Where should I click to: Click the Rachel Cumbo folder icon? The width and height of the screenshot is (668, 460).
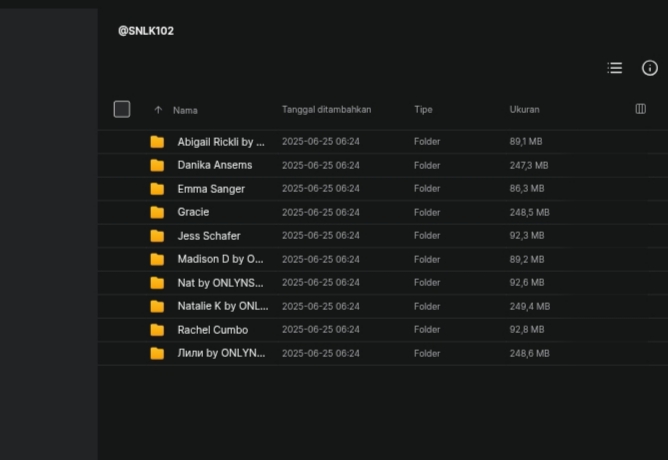(157, 329)
